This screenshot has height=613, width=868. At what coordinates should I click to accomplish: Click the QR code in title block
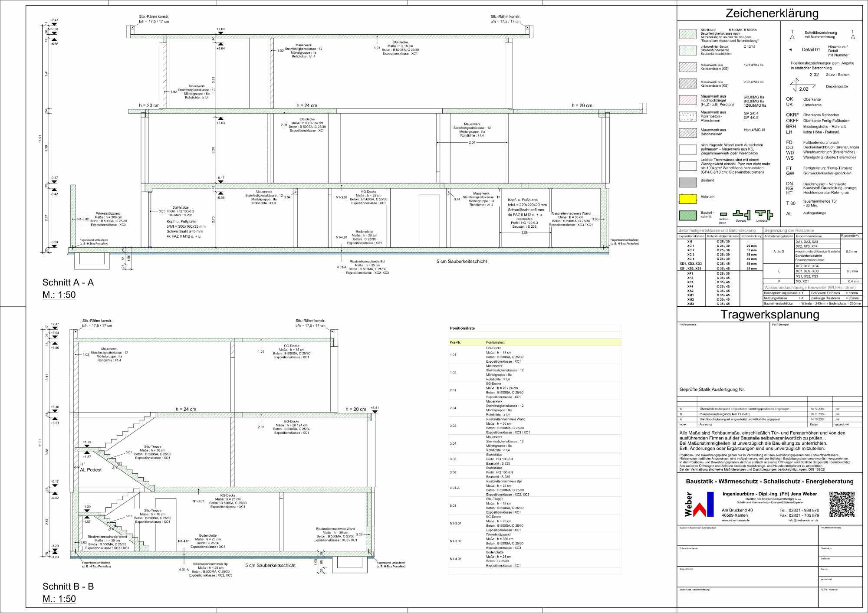pyautogui.click(x=842, y=504)
